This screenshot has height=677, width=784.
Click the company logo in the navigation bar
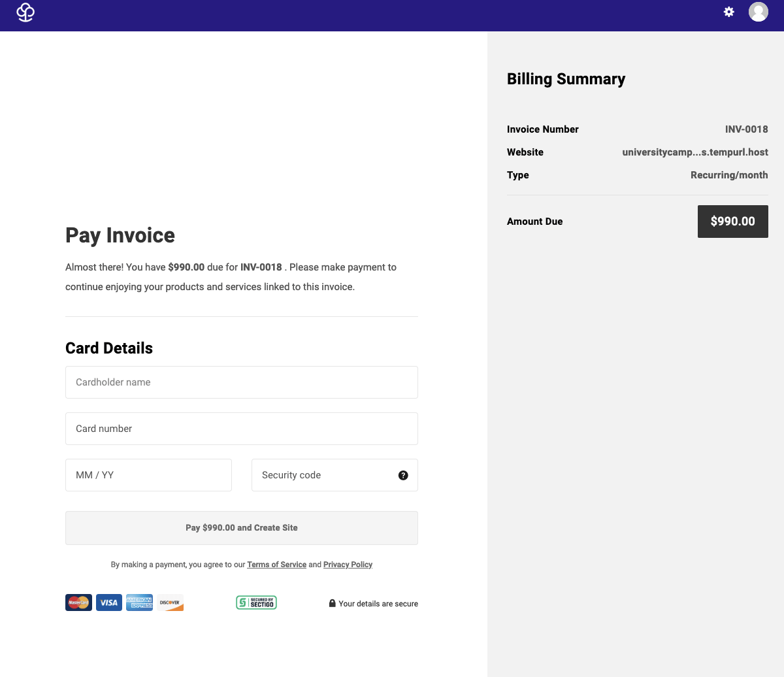(x=25, y=12)
